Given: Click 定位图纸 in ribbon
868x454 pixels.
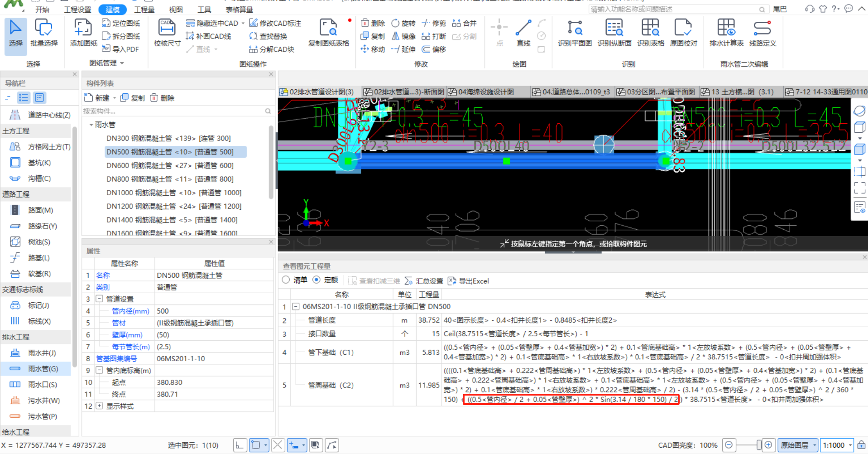Looking at the screenshot, I should click(x=121, y=23).
